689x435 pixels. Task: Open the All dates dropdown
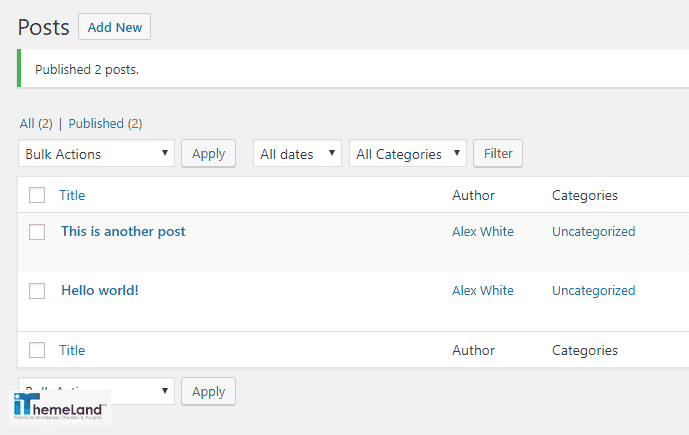click(x=297, y=153)
